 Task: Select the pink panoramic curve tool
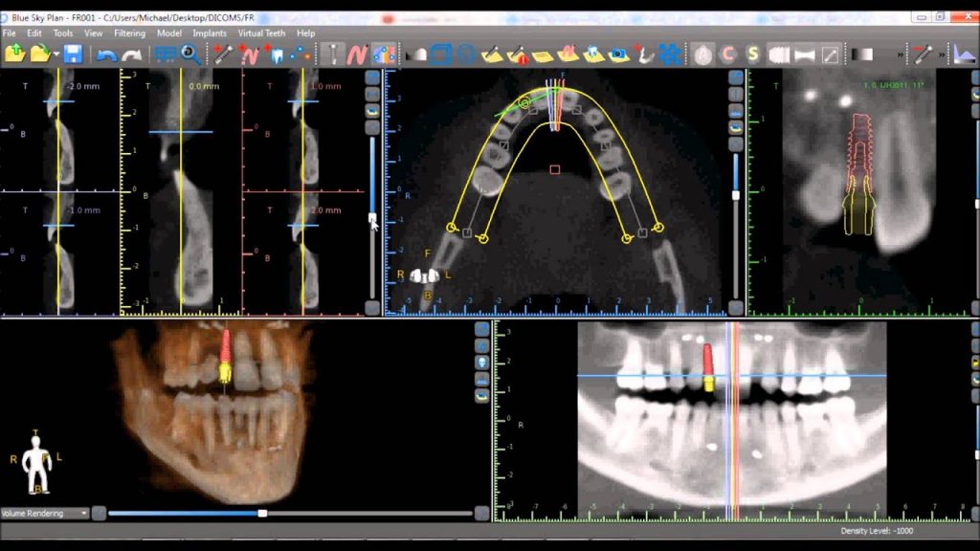357,55
